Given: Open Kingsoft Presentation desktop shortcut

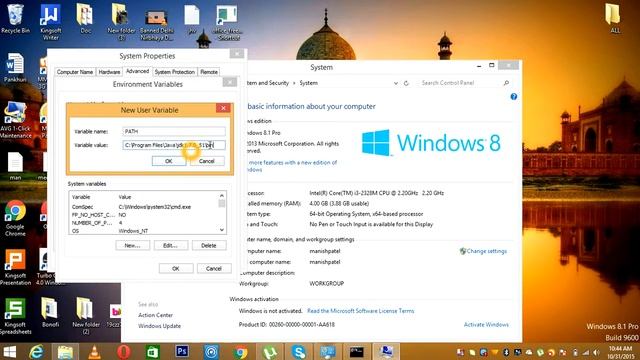Looking at the screenshot, I should pos(16,267).
